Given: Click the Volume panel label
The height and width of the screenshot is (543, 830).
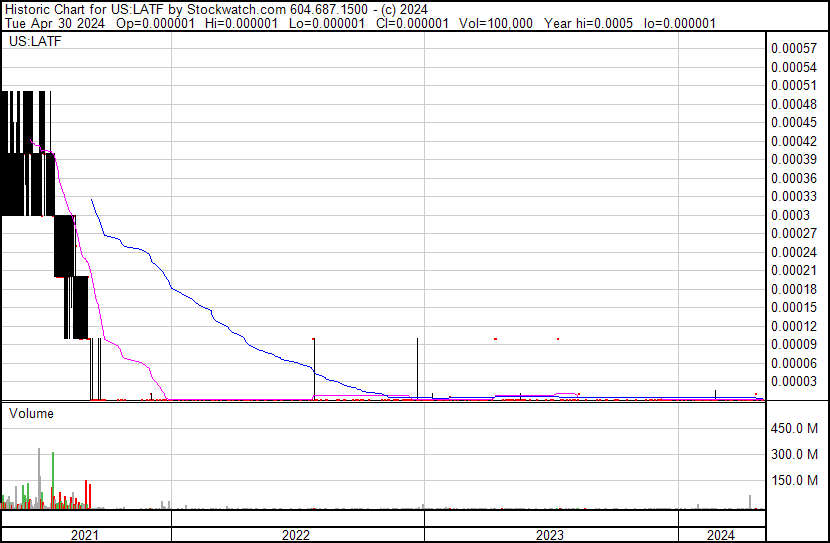Looking at the screenshot, I should pos(31,413).
